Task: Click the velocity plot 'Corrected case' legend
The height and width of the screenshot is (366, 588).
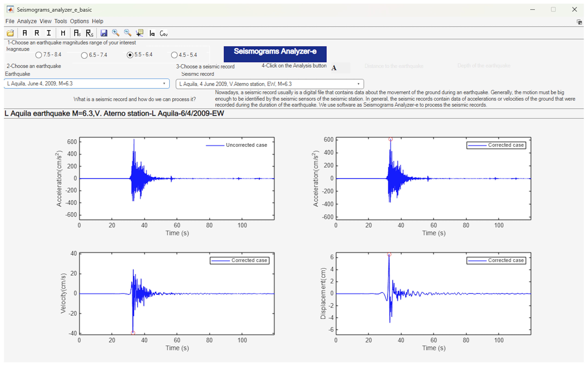Action: click(239, 260)
